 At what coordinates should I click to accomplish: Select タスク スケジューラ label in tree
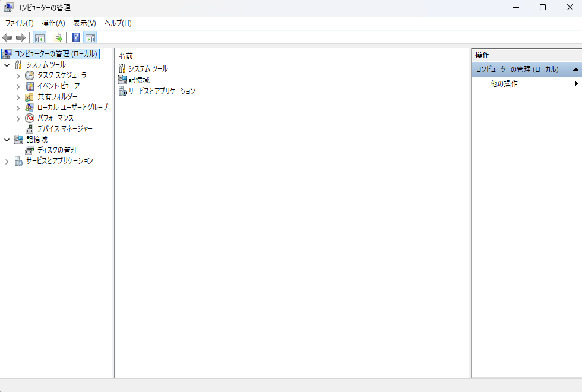click(x=62, y=75)
